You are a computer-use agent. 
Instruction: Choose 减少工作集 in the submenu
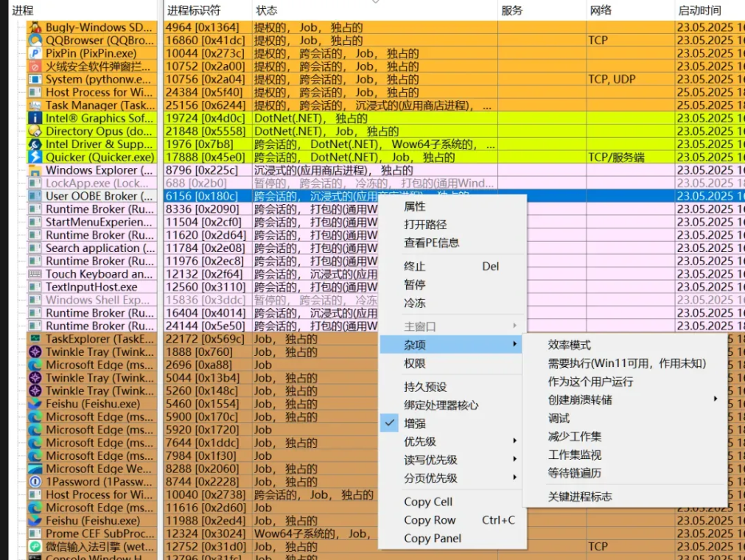click(625, 436)
